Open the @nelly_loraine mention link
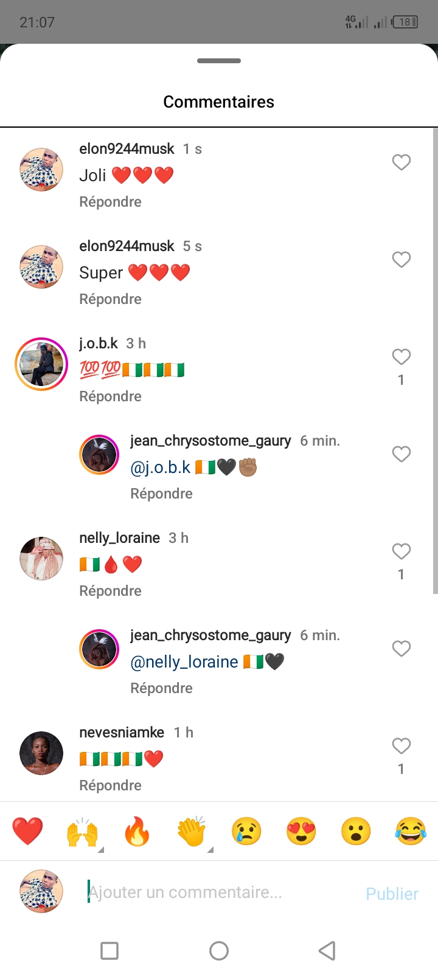The width and height of the screenshot is (438, 980). tap(184, 661)
